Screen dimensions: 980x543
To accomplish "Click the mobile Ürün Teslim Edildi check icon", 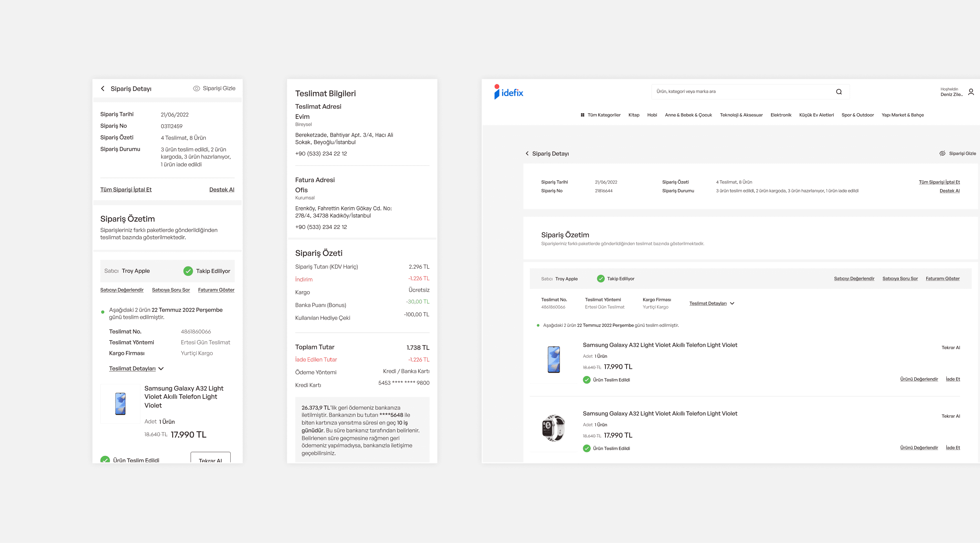I will pyautogui.click(x=105, y=460).
